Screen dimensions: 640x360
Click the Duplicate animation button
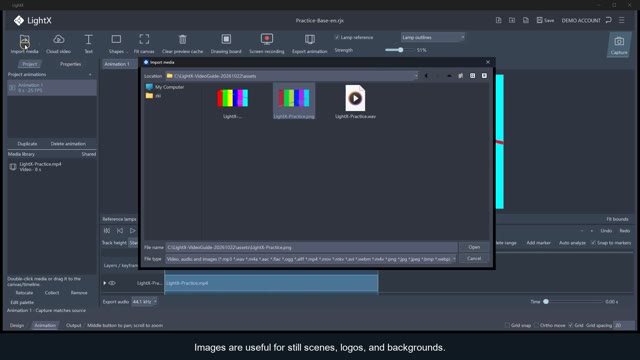(x=27, y=144)
